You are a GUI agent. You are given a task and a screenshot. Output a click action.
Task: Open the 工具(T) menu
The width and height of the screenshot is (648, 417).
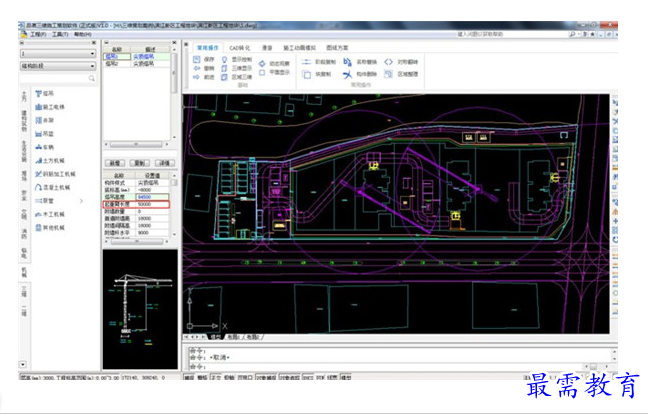pyautogui.click(x=60, y=34)
